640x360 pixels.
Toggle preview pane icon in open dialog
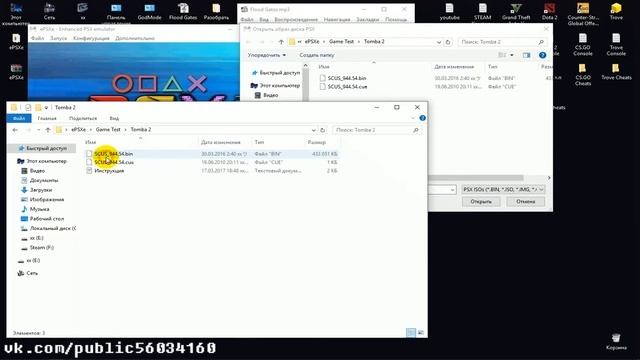[x=527, y=55]
